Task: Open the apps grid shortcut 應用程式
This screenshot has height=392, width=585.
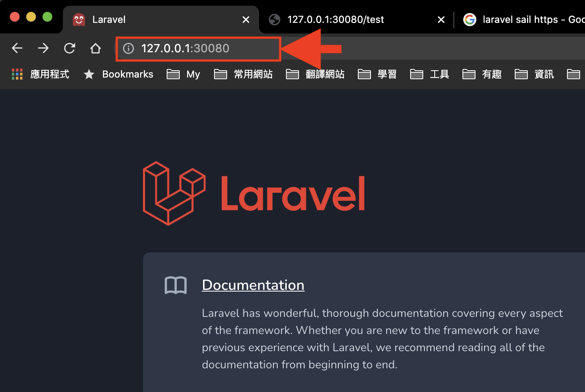Action: click(40, 74)
